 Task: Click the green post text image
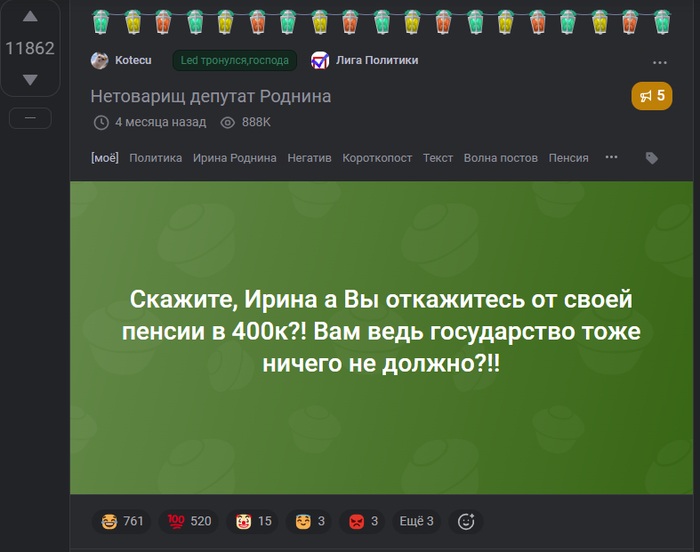381,338
